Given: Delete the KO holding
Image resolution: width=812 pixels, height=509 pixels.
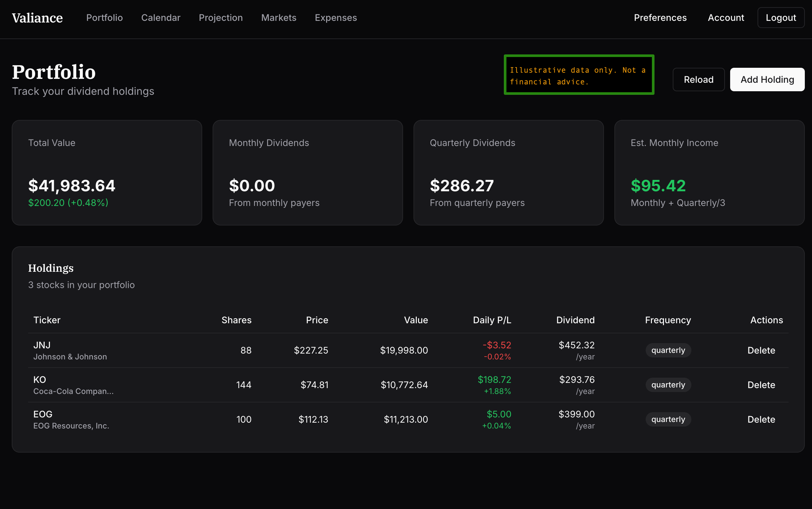Looking at the screenshot, I should pos(761,385).
